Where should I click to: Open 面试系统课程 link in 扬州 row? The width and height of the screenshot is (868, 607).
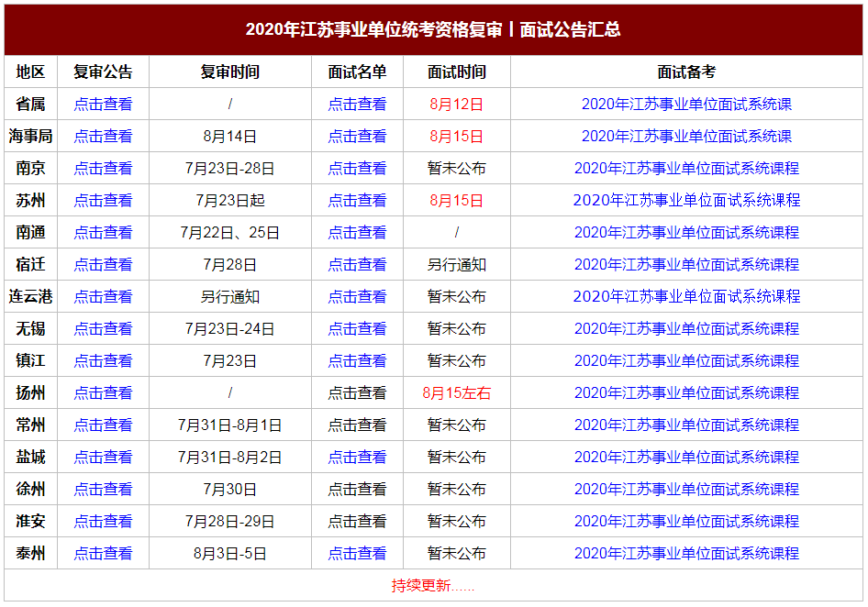pyautogui.click(x=686, y=392)
